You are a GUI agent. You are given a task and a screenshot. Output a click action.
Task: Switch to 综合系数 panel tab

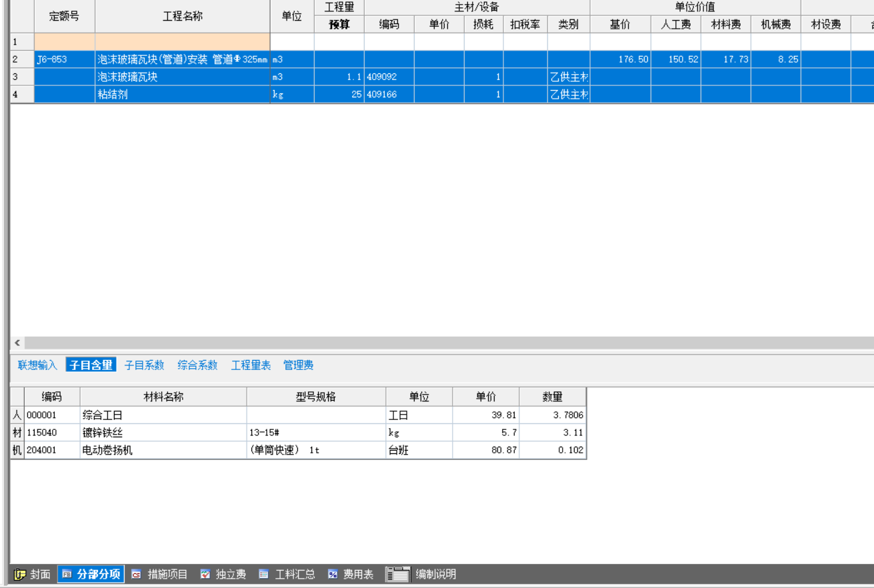197,365
